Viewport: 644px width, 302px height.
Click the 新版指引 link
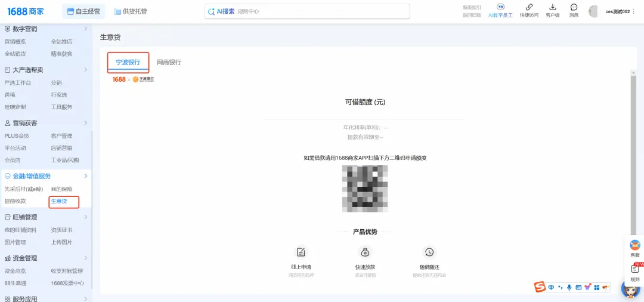click(472, 7)
